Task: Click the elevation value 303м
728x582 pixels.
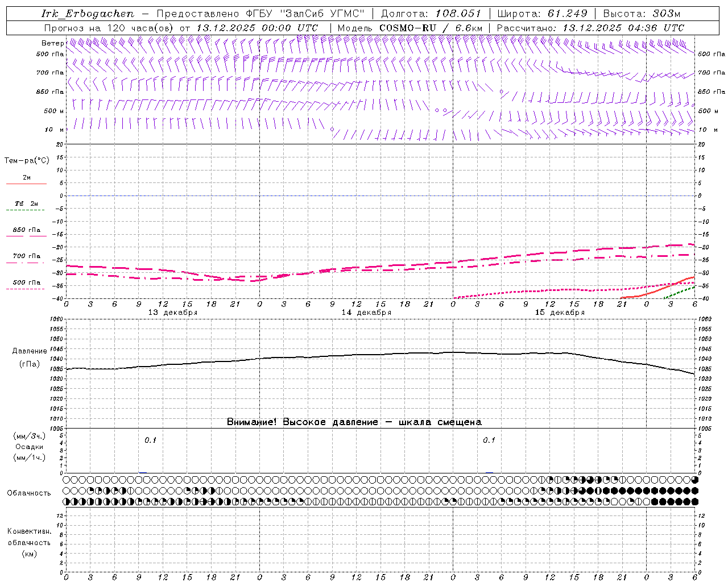Action: tap(665, 14)
